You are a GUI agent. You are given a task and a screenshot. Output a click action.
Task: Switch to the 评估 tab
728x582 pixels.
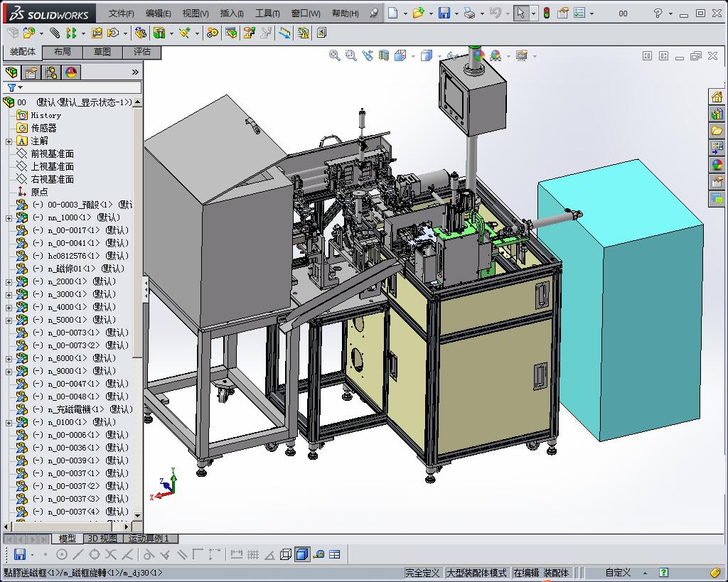pyautogui.click(x=142, y=52)
